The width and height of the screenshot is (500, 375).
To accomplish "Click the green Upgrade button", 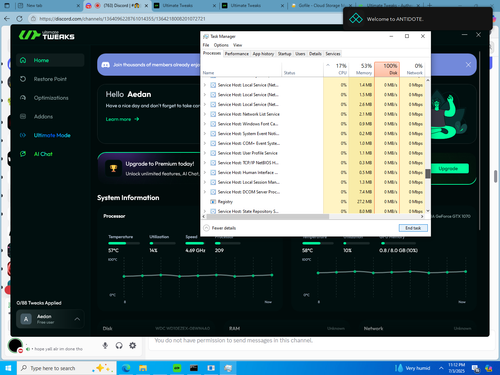I will click(448, 169).
